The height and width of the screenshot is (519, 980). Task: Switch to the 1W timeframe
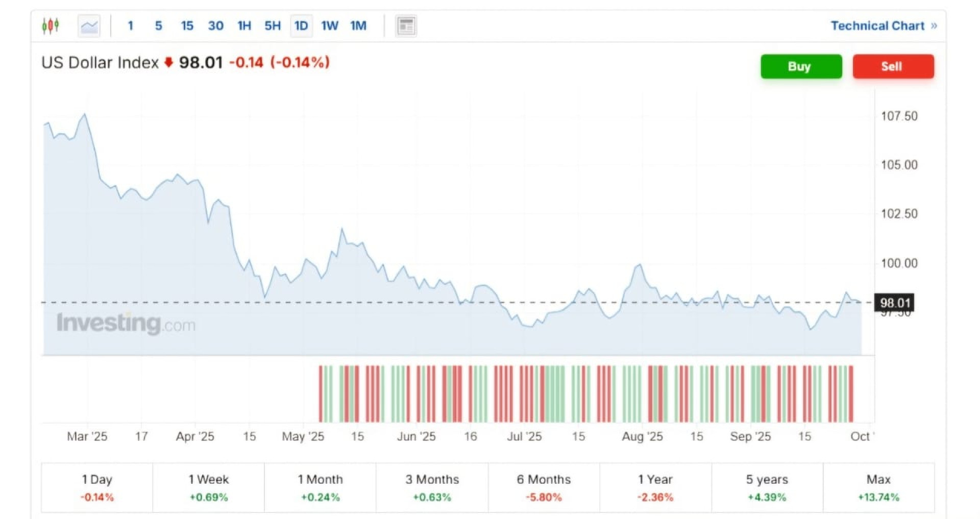[329, 26]
